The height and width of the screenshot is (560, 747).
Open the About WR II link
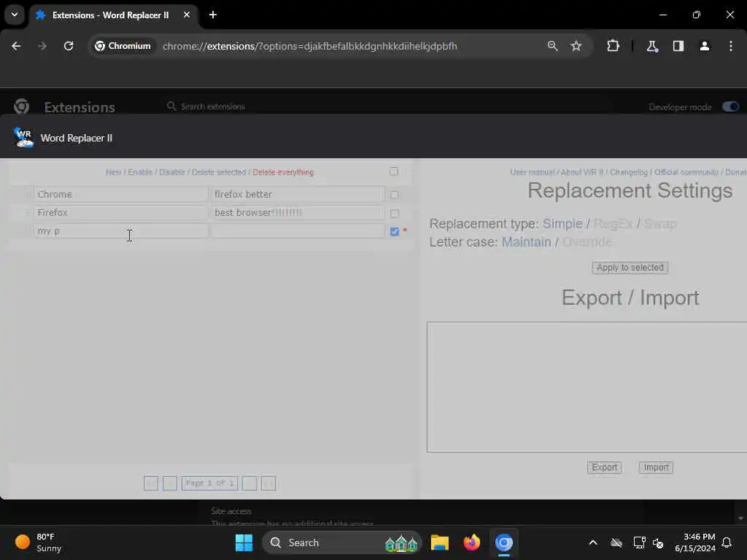pyautogui.click(x=582, y=172)
